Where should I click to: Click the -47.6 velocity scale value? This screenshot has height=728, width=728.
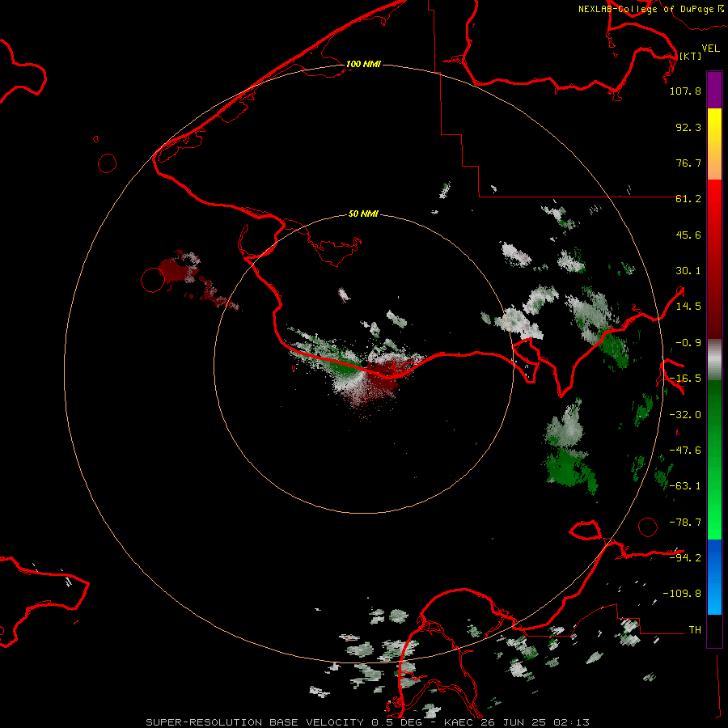point(685,451)
